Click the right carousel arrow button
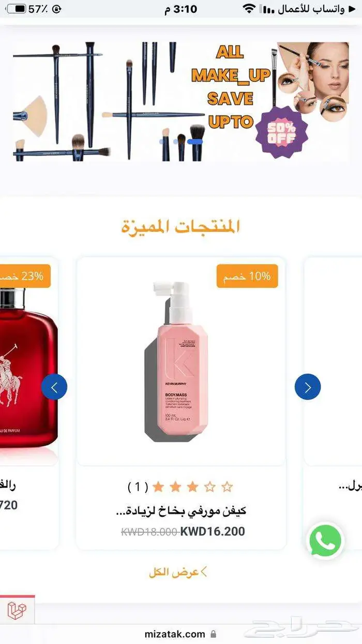 coord(308,387)
